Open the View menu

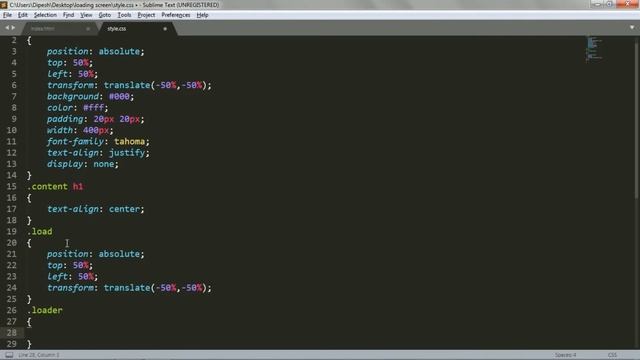[x=86, y=15]
